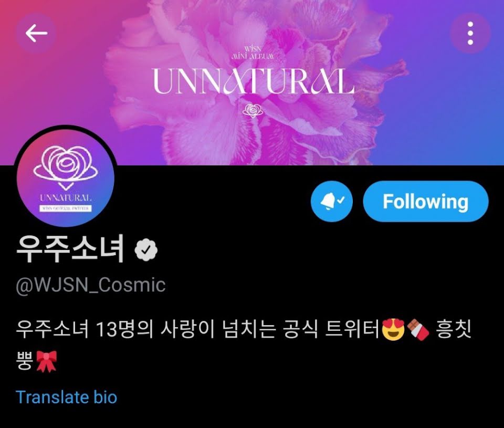504x428 pixels.
Task: Go back using the left arrow
Action: [36, 33]
